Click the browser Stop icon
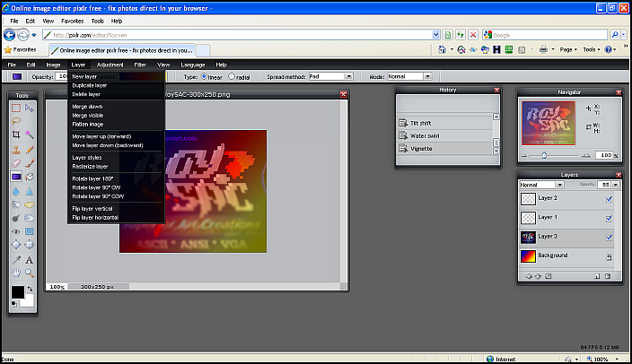Screen dimensions: 632x364 click(x=473, y=35)
